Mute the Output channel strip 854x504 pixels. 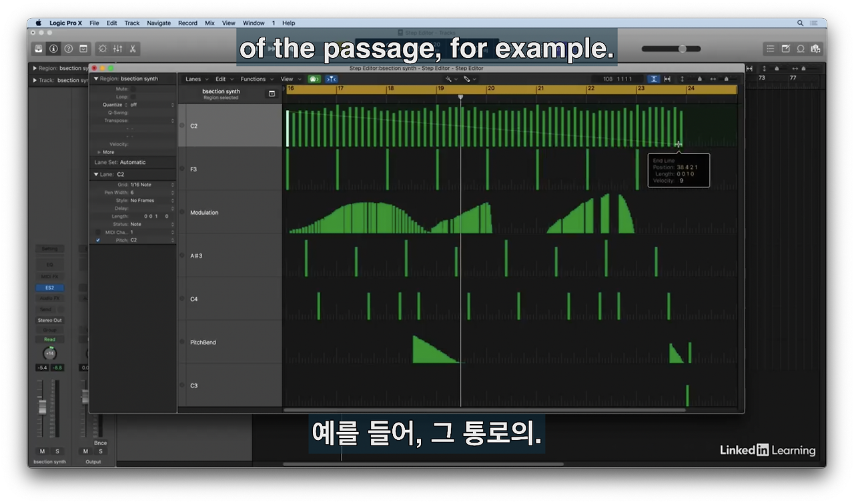click(85, 451)
